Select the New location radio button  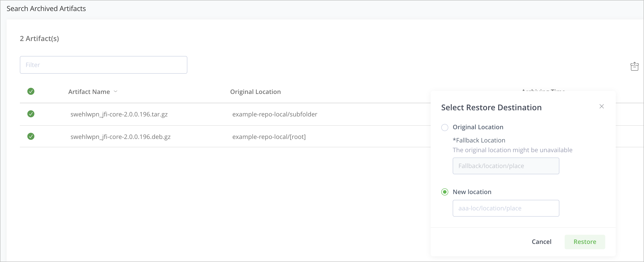445,192
